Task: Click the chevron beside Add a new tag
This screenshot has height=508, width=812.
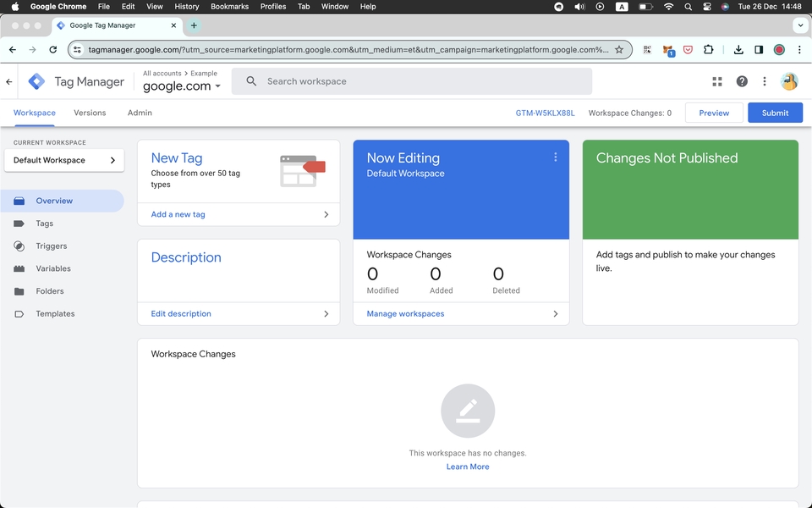Action: 326,214
